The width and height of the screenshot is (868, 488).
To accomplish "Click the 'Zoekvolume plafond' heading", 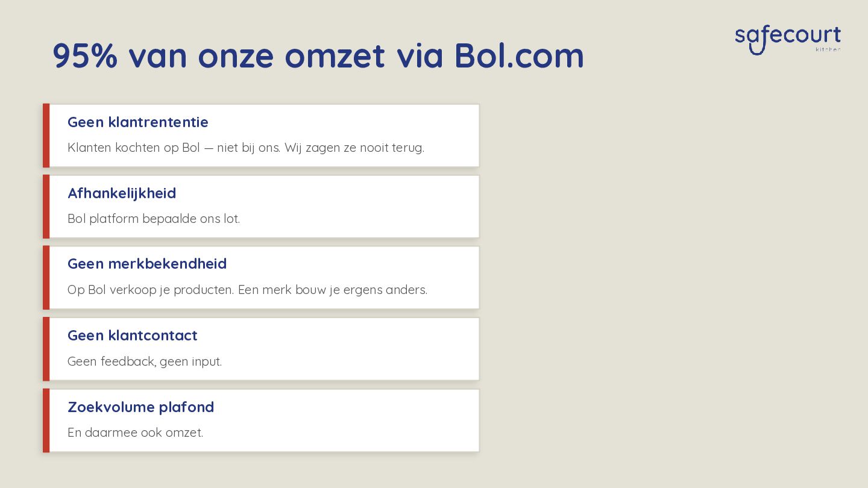I will (141, 407).
